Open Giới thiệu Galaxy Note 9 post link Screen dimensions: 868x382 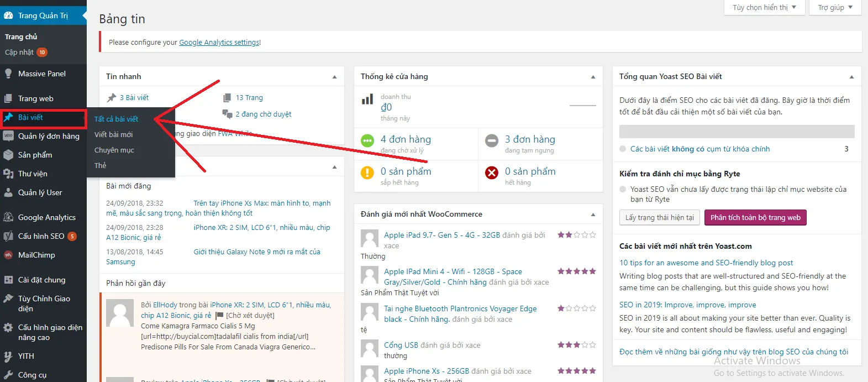click(213, 257)
